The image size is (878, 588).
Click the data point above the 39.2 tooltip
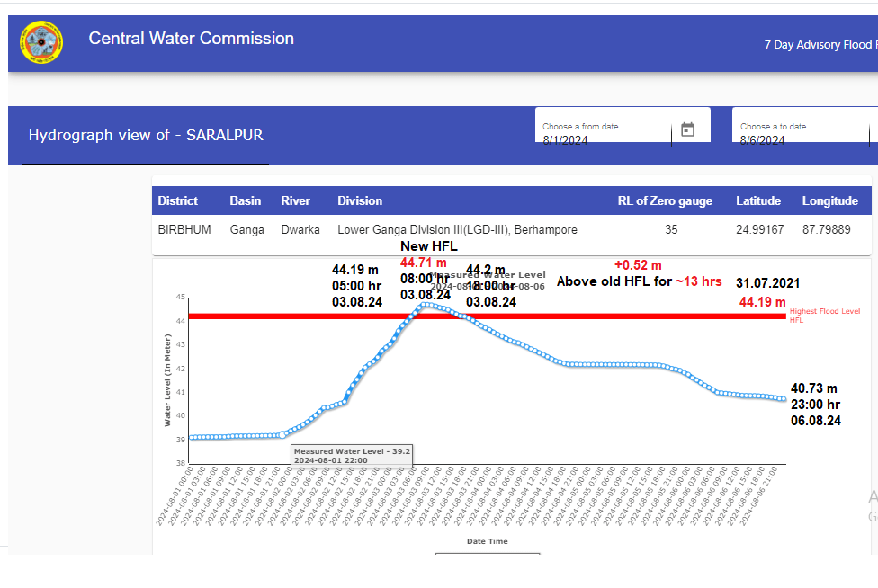point(282,435)
